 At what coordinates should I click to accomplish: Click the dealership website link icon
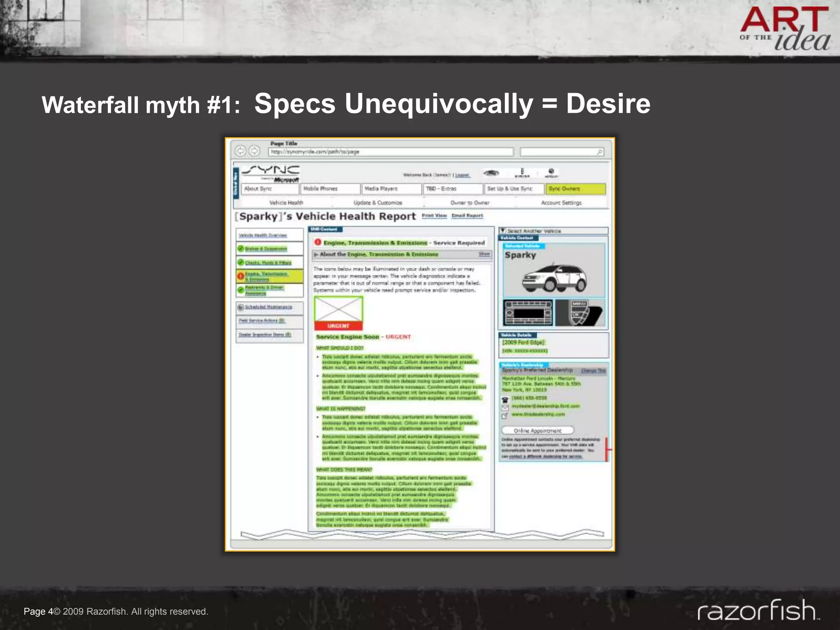coord(505,415)
